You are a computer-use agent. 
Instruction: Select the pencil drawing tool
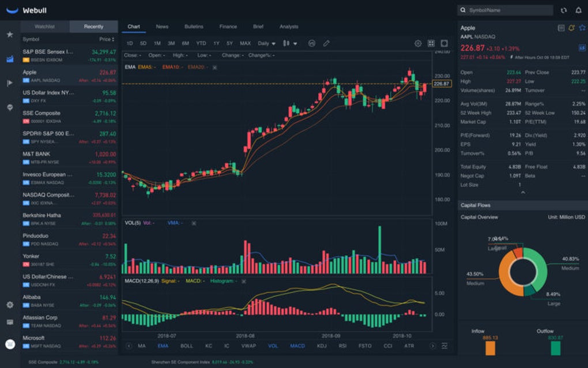(x=326, y=43)
